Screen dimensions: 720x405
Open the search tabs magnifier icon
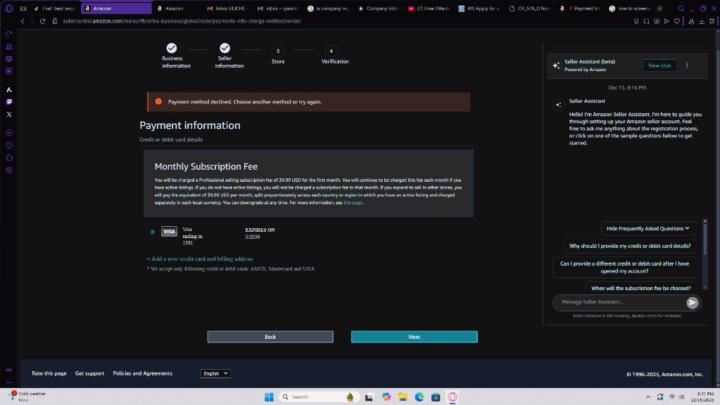pos(681,8)
